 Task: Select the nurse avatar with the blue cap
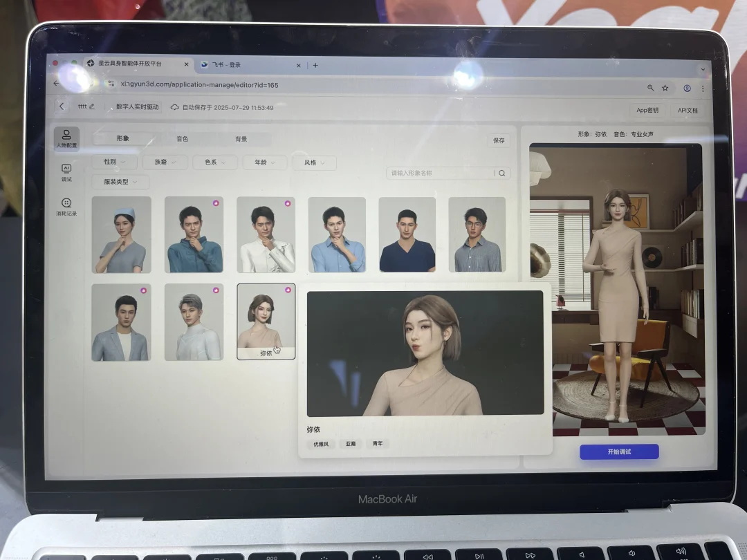(x=122, y=235)
